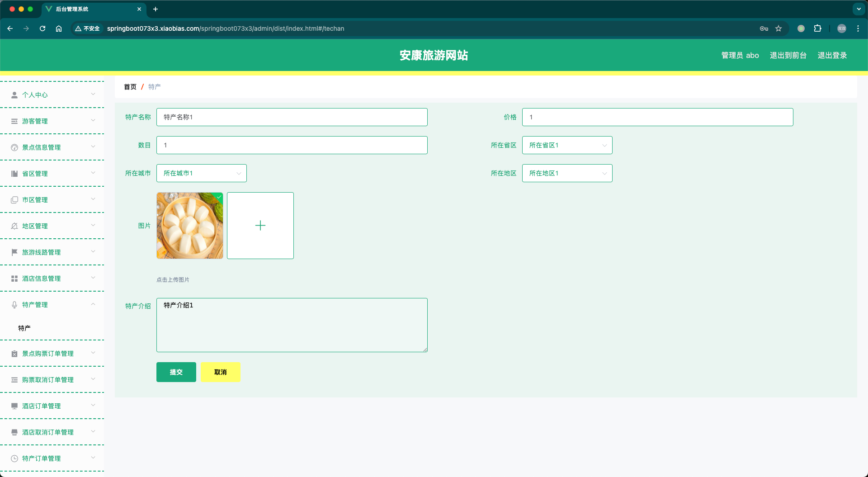Open browser home page
This screenshot has height=477, width=868.
[59, 28]
